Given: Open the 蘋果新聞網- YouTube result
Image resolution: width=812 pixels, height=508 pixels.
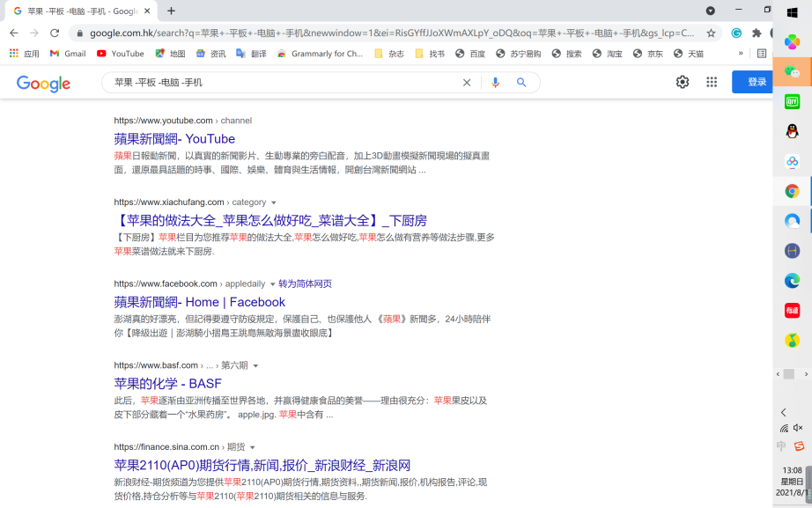Looking at the screenshot, I should pyautogui.click(x=174, y=139).
